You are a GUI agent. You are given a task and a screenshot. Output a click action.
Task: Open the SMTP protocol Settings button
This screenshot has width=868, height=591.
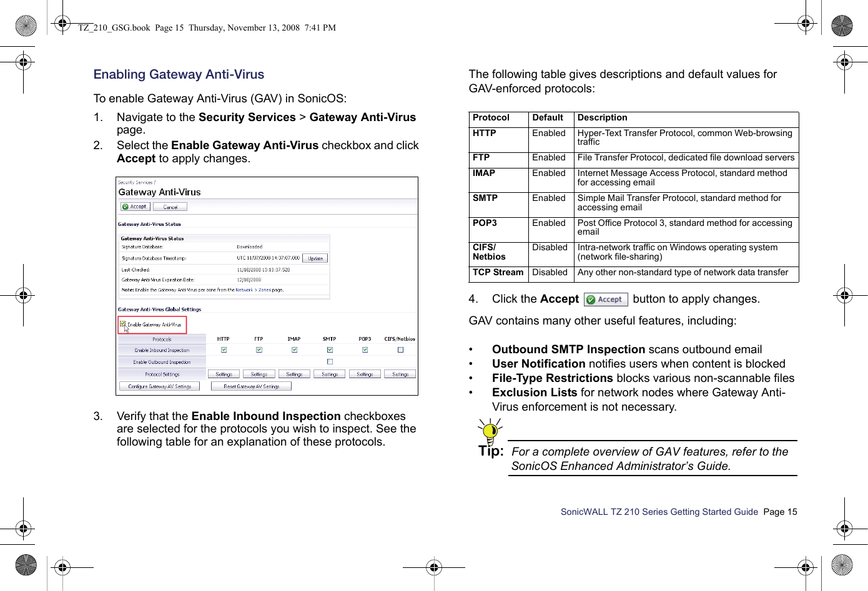point(330,374)
